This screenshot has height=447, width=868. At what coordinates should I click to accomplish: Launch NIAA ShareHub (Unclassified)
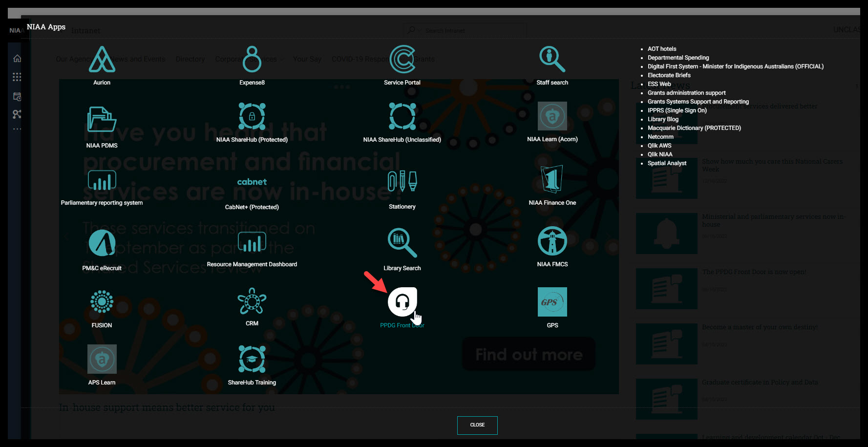point(402,116)
